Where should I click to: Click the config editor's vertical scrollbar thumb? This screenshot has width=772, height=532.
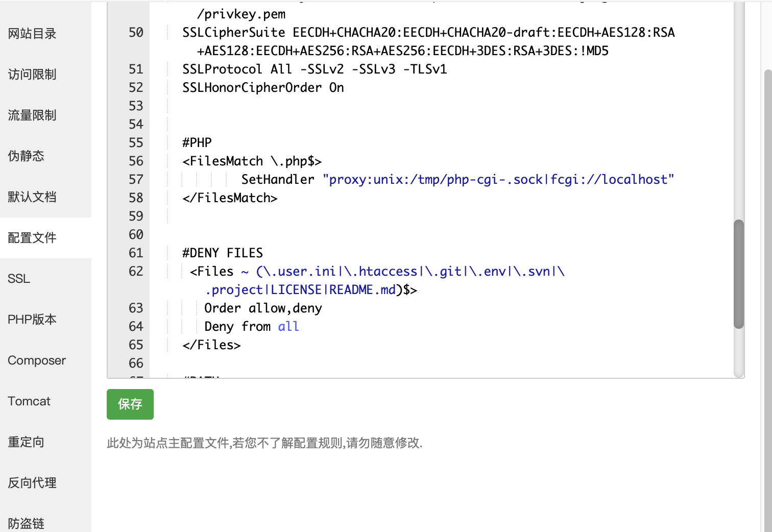739,274
